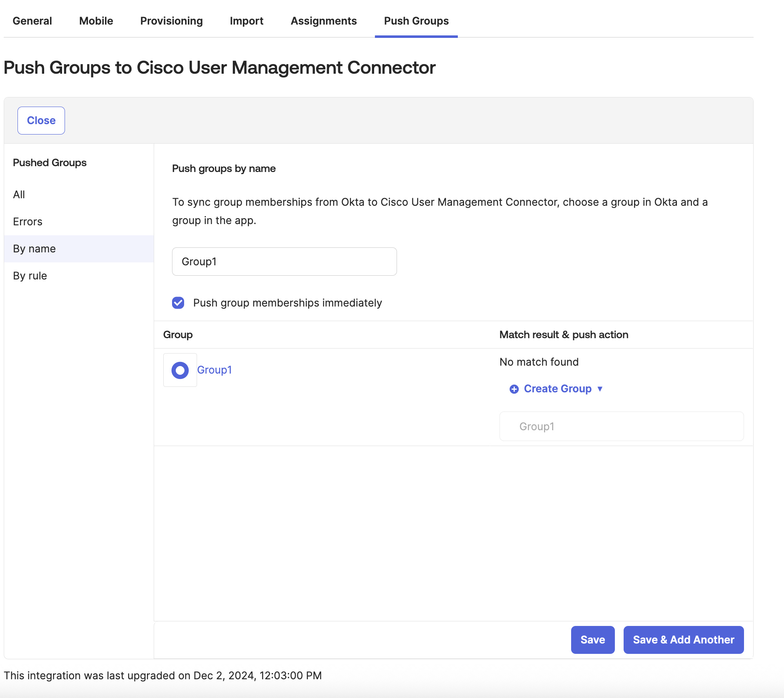Click the integration last upgraded notice
Viewport: 784px width, 698px height.
[x=163, y=675]
